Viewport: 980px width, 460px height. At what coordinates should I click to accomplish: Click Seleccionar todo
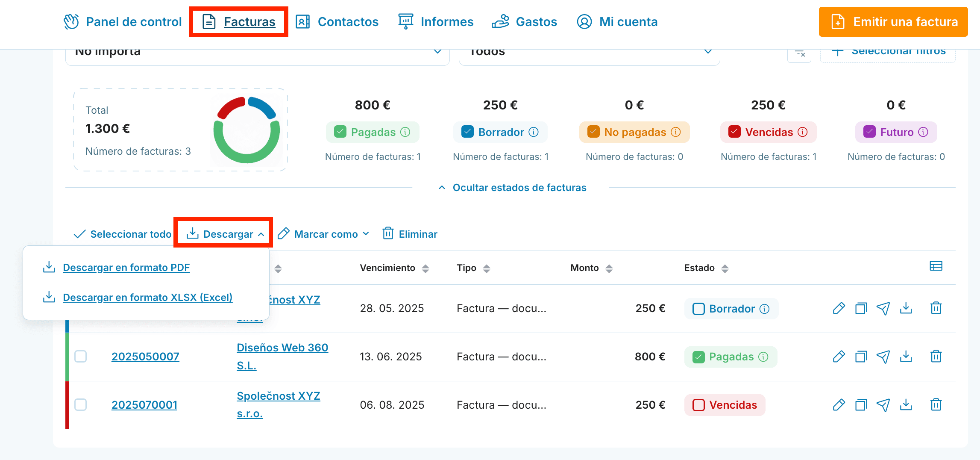coord(122,234)
